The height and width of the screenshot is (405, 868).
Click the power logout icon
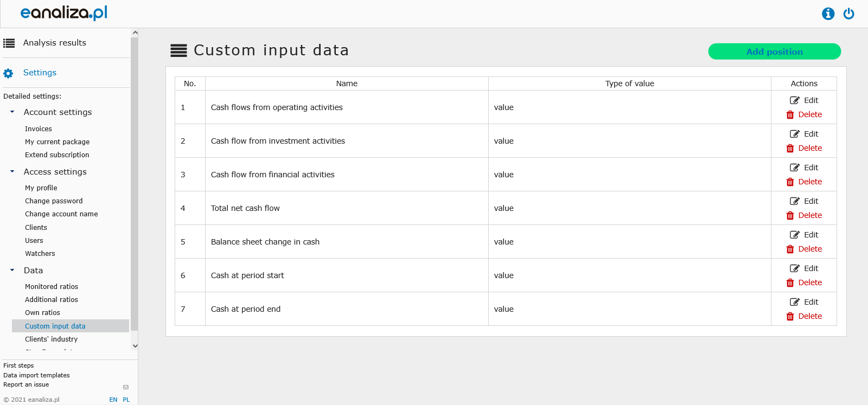tap(849, 14)
